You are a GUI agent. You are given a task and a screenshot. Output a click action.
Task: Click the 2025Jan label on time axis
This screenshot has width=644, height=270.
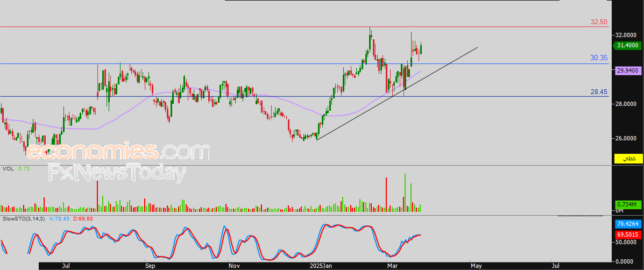[x=320, y=266]
